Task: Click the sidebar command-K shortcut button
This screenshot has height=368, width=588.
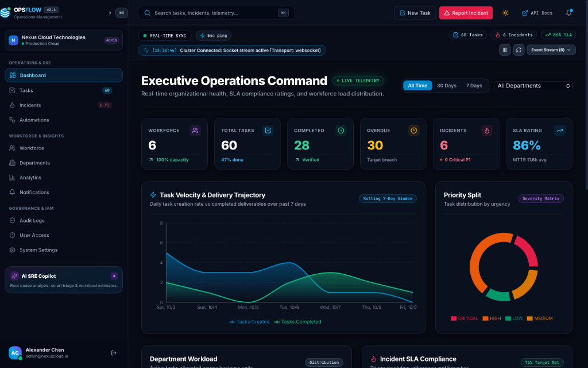Action: [x=122, y=13]
